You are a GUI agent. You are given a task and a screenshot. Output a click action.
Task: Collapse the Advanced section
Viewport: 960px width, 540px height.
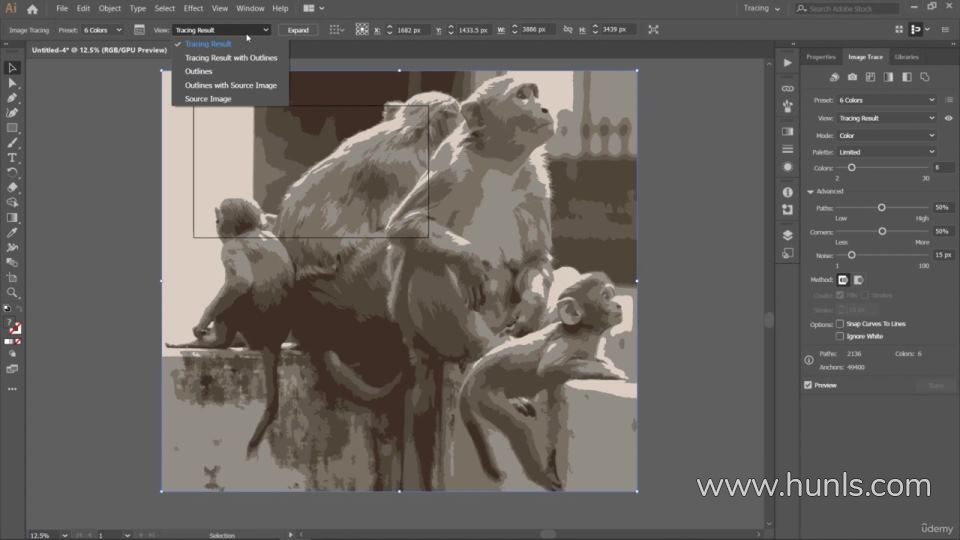pyautogui.click(x=811, y=191)
